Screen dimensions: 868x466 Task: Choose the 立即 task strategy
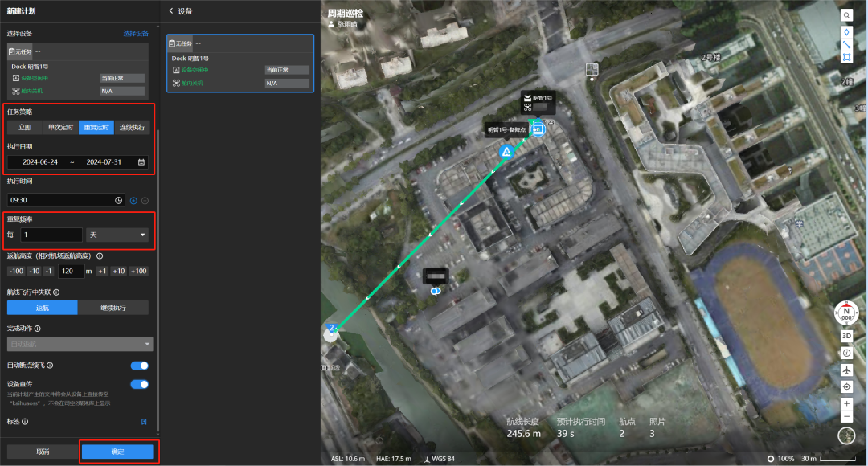click(25, 127)
